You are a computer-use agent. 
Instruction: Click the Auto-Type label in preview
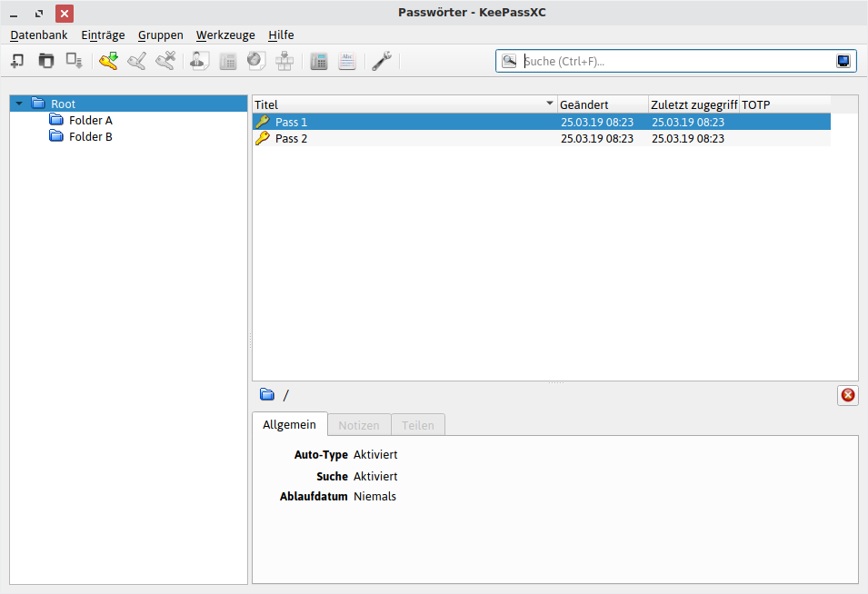pos(321,455)
